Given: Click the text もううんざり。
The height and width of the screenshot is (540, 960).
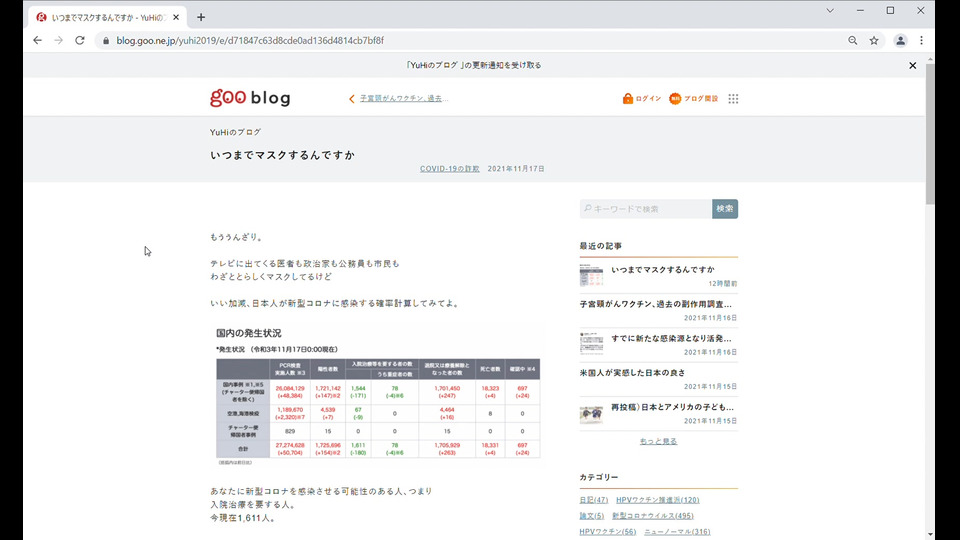Looking at the screenshot, I should point(236,238).
